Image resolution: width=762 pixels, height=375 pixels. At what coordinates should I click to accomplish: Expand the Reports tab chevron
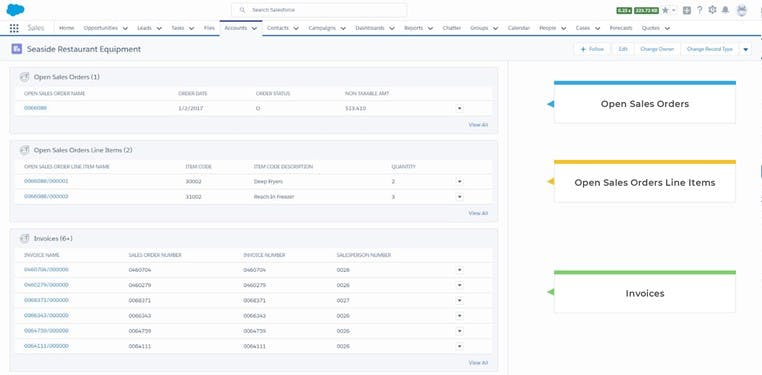430,29
